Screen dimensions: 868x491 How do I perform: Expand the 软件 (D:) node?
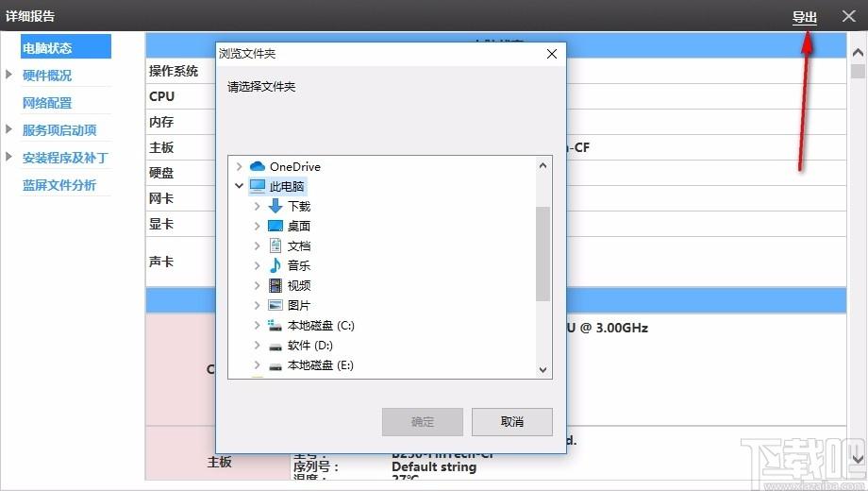click(257, 345)
